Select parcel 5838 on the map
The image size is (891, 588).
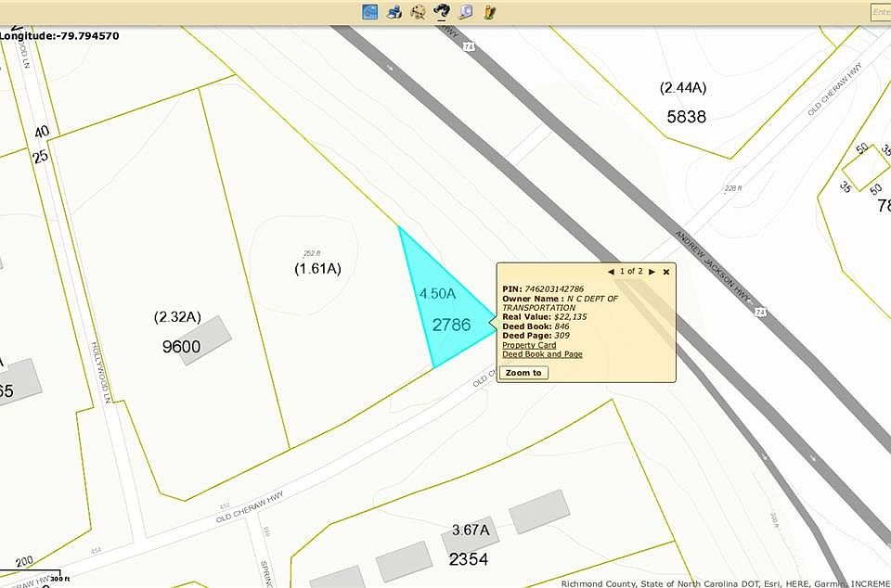tap(686, 117)
